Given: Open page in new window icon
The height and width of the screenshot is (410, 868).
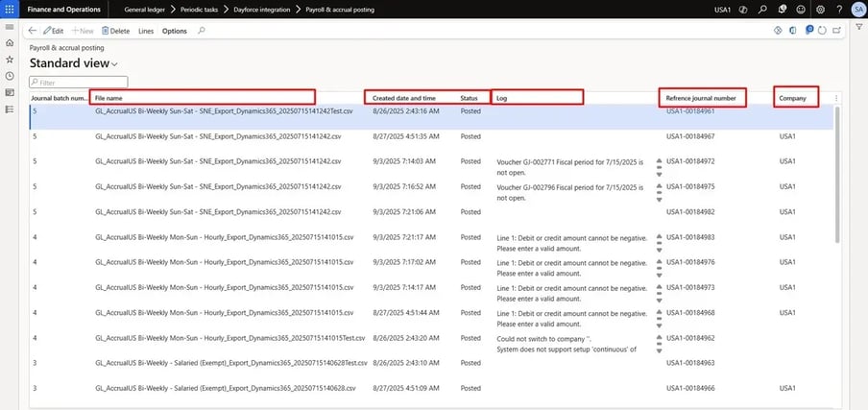Looking at the screenshot, I should point(837,31).
